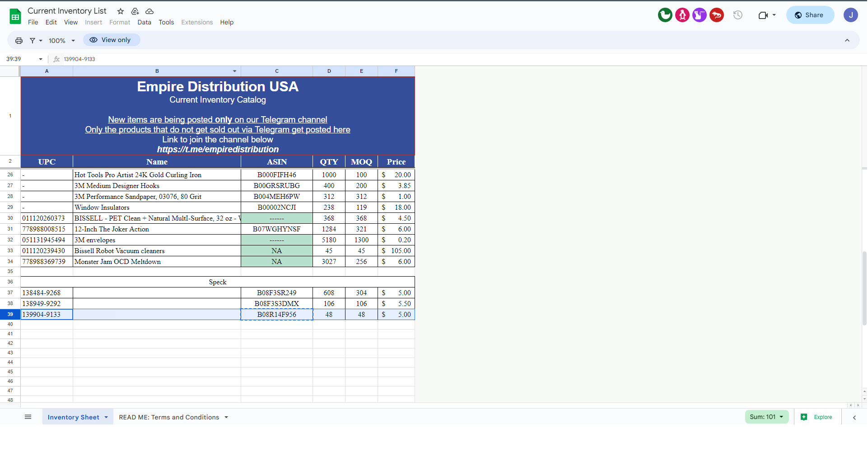
Task: Open the all sheets list icon
Action: (28, 417)
